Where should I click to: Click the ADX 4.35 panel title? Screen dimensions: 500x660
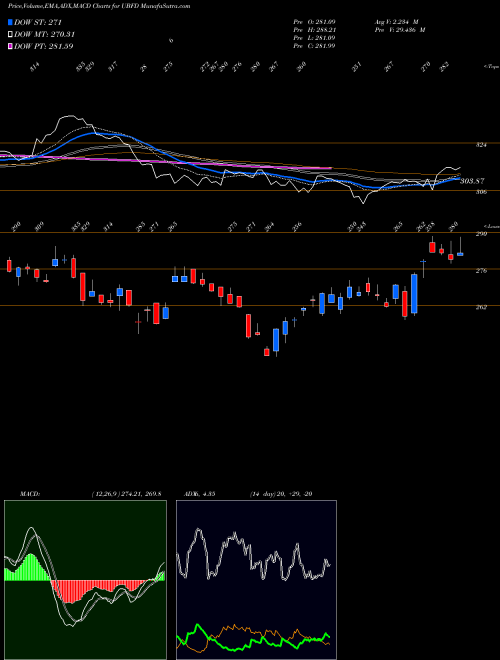(199, 494)
